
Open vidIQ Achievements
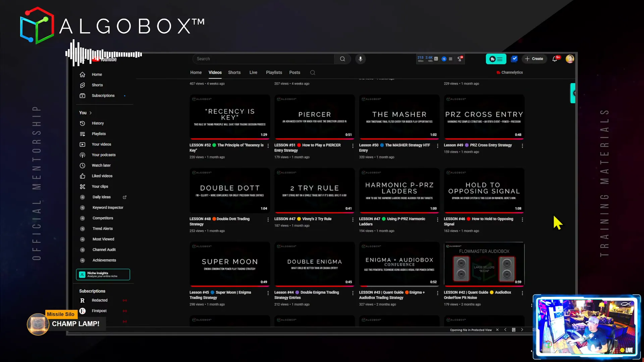[104, 260]
